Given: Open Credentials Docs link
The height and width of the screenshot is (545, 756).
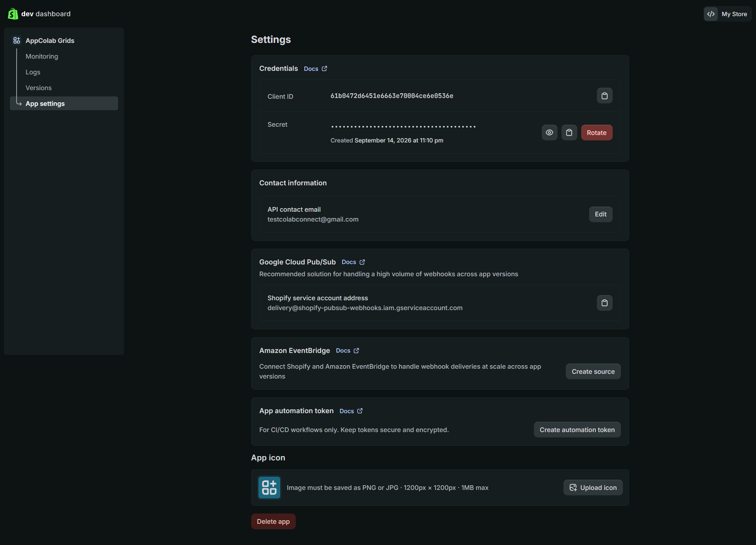Looking at the screenshot, I should 311,69.
